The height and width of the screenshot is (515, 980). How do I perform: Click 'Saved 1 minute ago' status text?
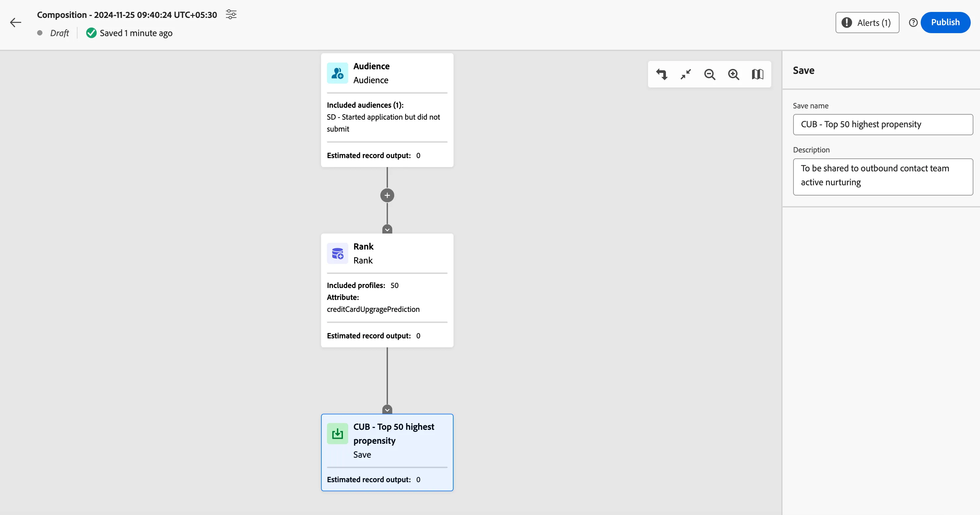click(136, 33)
